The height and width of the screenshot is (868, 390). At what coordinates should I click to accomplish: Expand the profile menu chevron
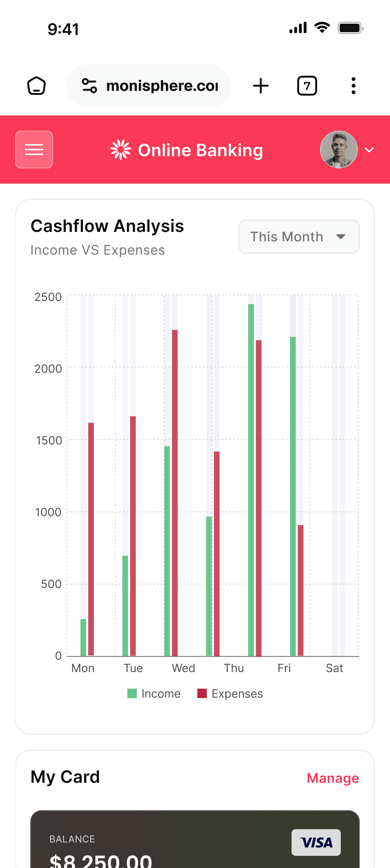[x=369, y=150]
